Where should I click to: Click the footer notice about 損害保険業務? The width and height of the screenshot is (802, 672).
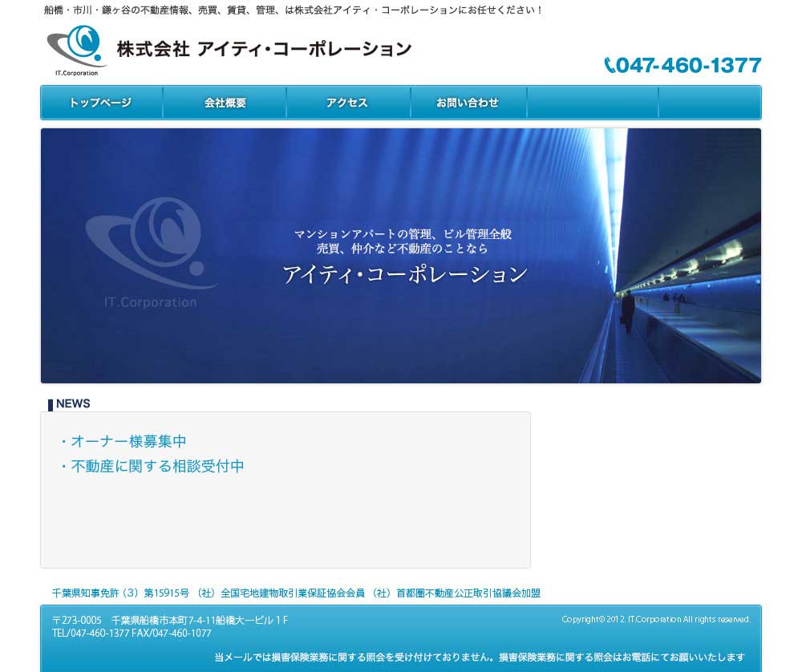pos(480,658)
